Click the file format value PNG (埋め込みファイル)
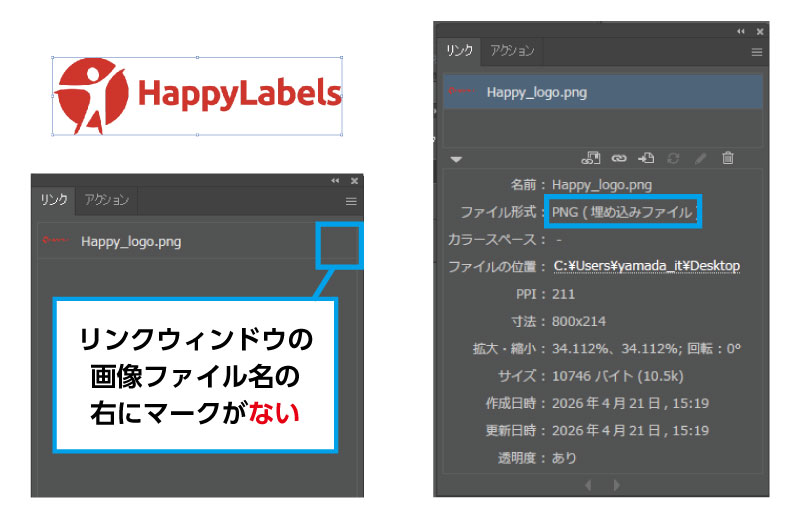This screenshot has height=518, width=800. coord(625,212)
